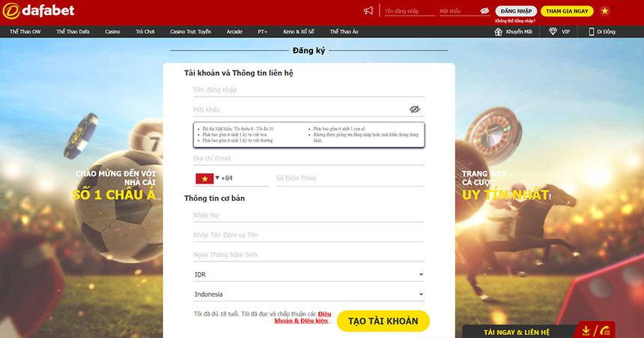Show password in the registration form

tap(415, 109)
